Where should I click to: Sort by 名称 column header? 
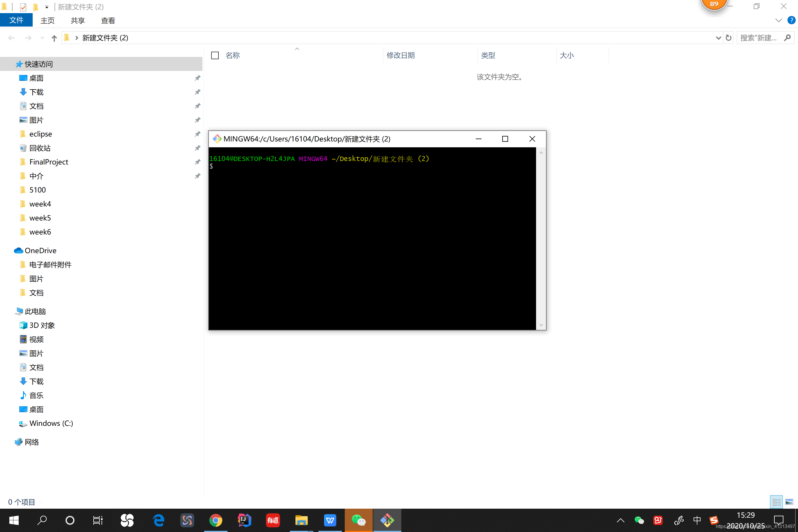[x=233, y=55]
